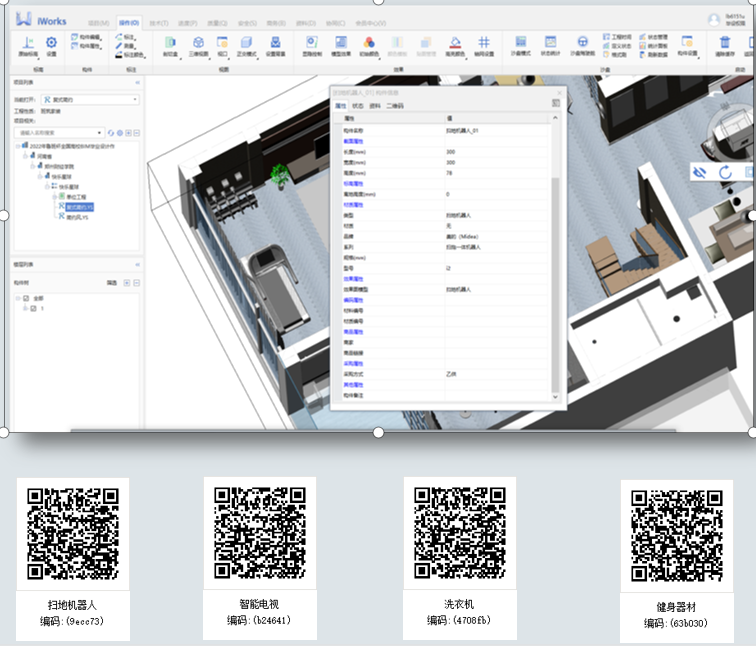756x646 pixels.
Task: Expand all project tree nodes plus button
Action: [128, 133]
